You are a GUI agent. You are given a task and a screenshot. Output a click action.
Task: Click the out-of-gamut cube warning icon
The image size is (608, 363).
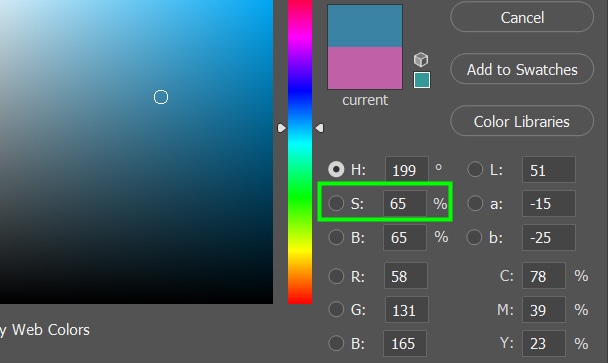pos(421,60)
